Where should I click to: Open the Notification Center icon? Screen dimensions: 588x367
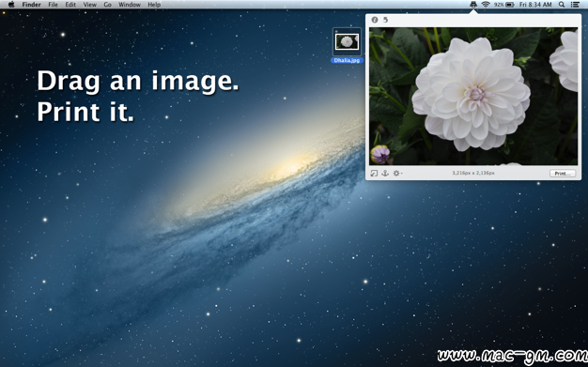pyautogui.click(x=575, y=5)
